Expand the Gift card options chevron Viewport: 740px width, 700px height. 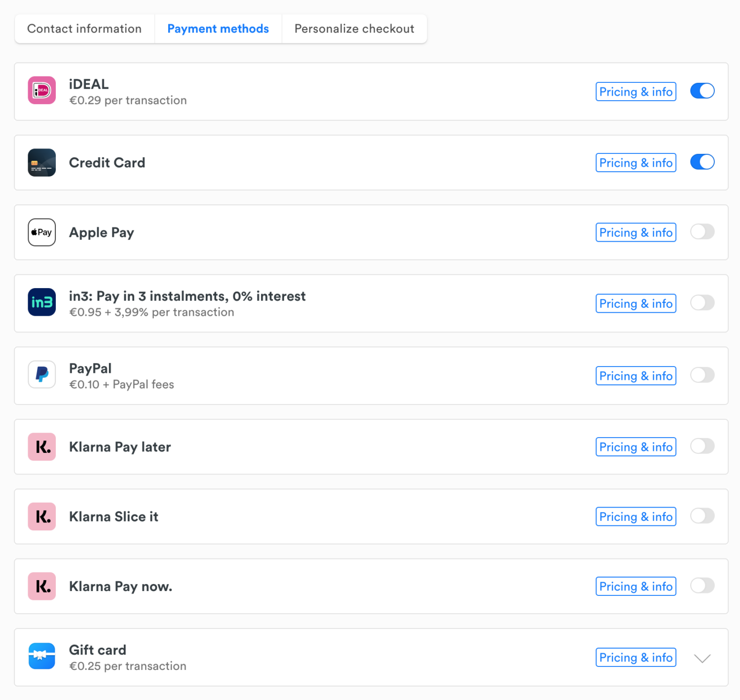[702, 658]
